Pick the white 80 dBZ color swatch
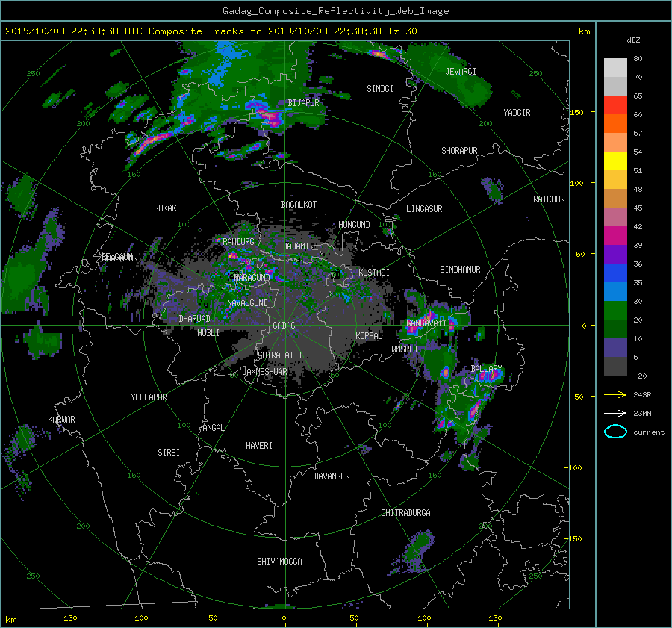 pyautogui.click(x=615, y=68)
